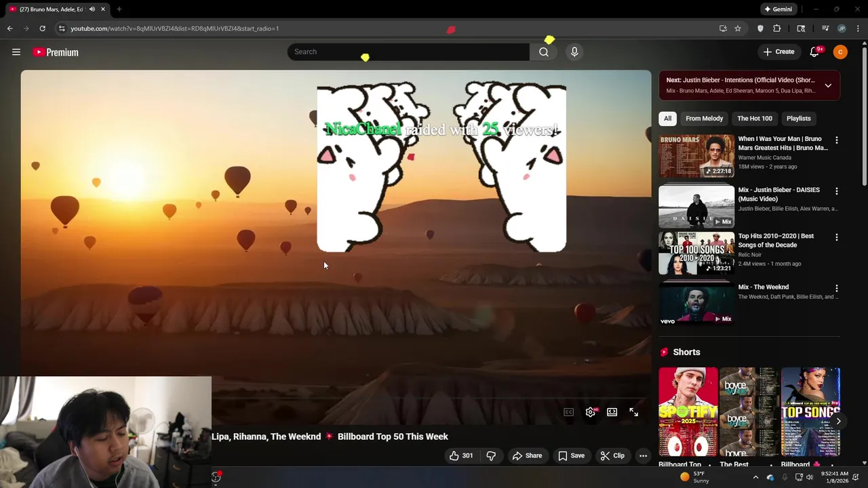Expand the Next playlist panel chevron
The width and height of the screenshot is (868, 488).
point(828,85)
